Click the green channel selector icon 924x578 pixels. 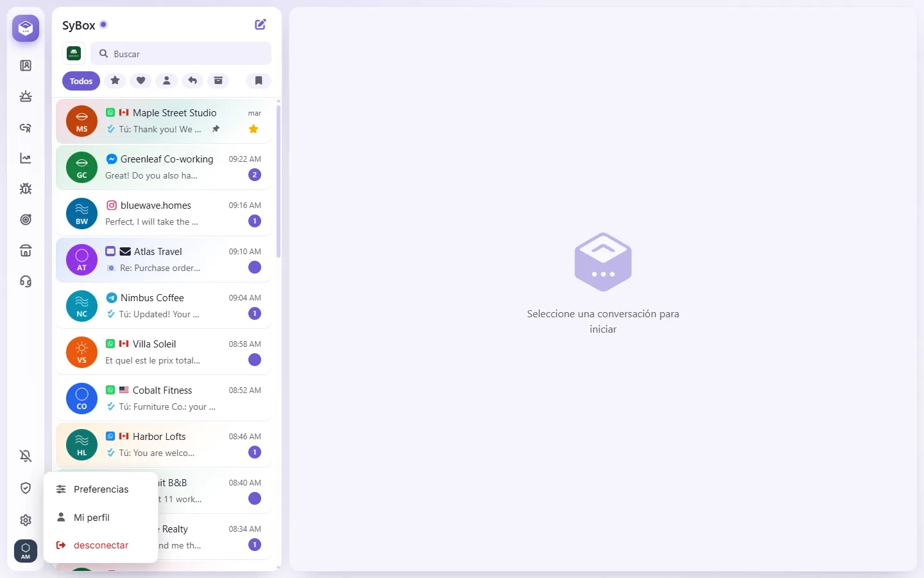tap(74, 53)
